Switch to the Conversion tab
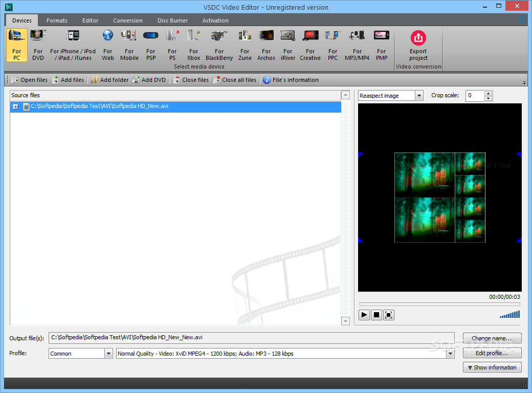 [128, 20]
